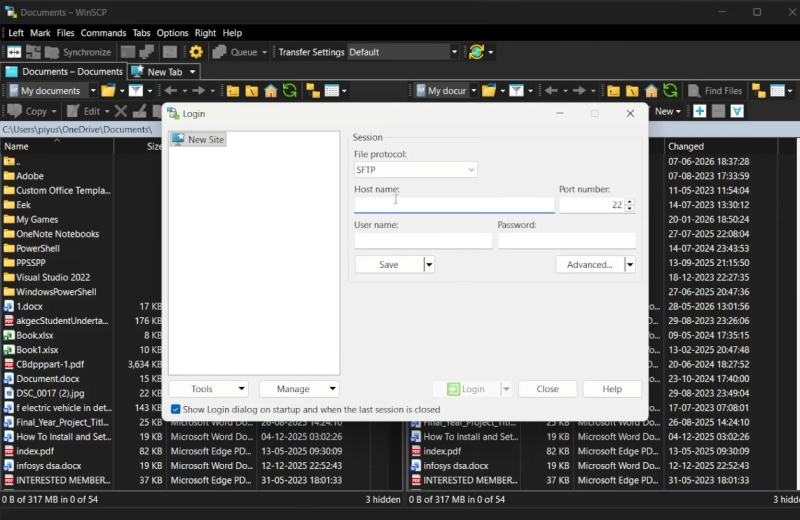Click the Password input field
Viewport: 800px width, 520px height.
[566, 240]
